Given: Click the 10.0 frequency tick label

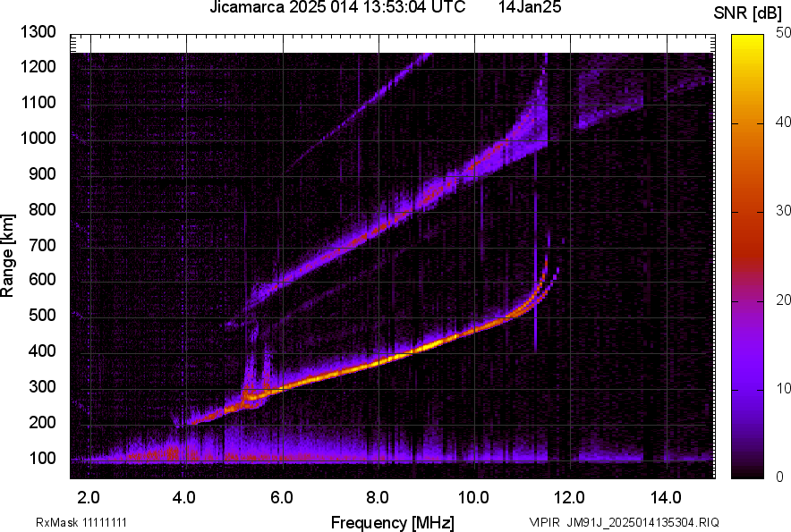Looking at the screenshot, I should point(473,498).
